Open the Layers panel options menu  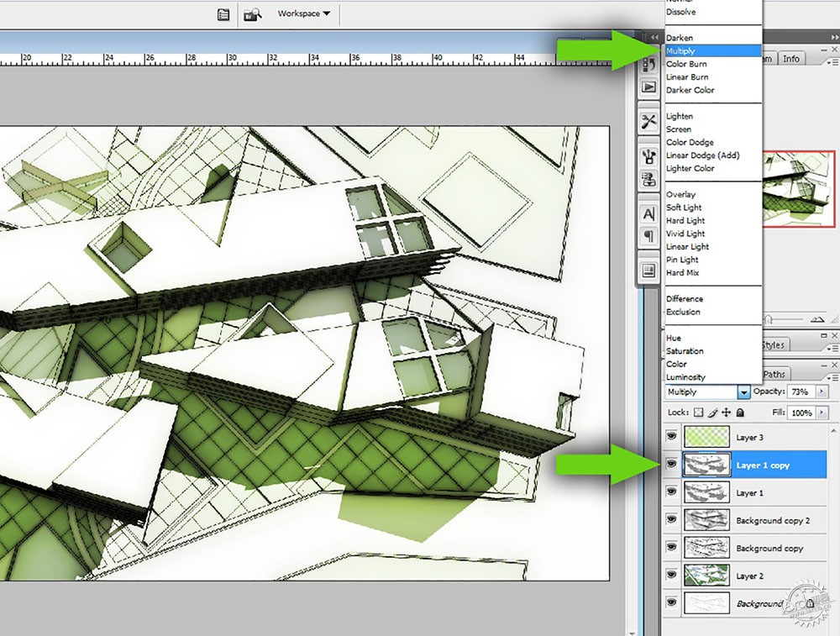coord(833,378)
